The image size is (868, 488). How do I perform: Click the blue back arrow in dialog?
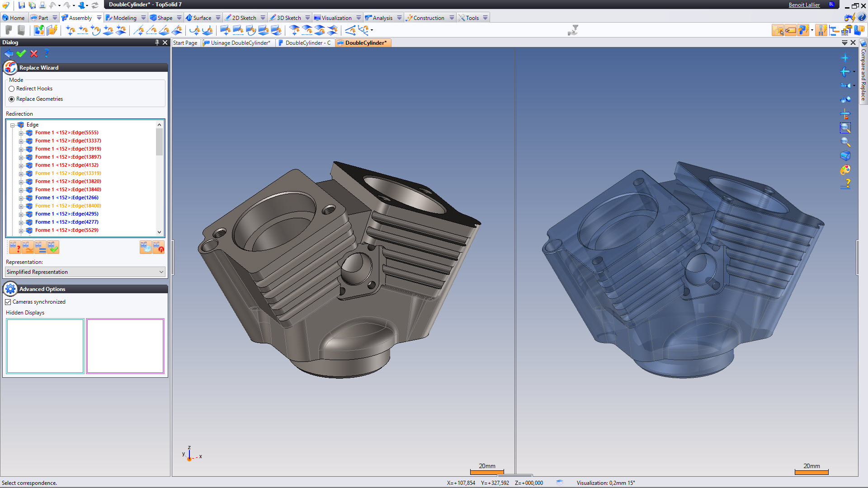(x=9, y=54)
